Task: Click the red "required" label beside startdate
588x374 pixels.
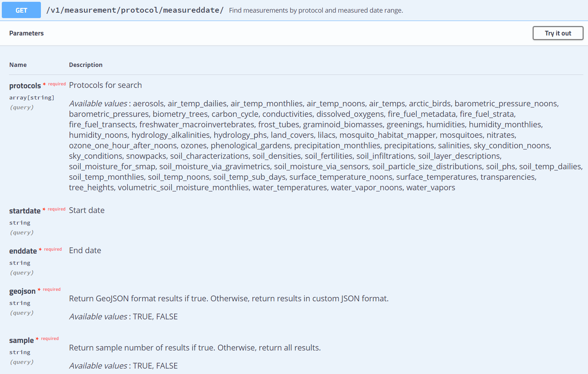Action: [56, 209]
